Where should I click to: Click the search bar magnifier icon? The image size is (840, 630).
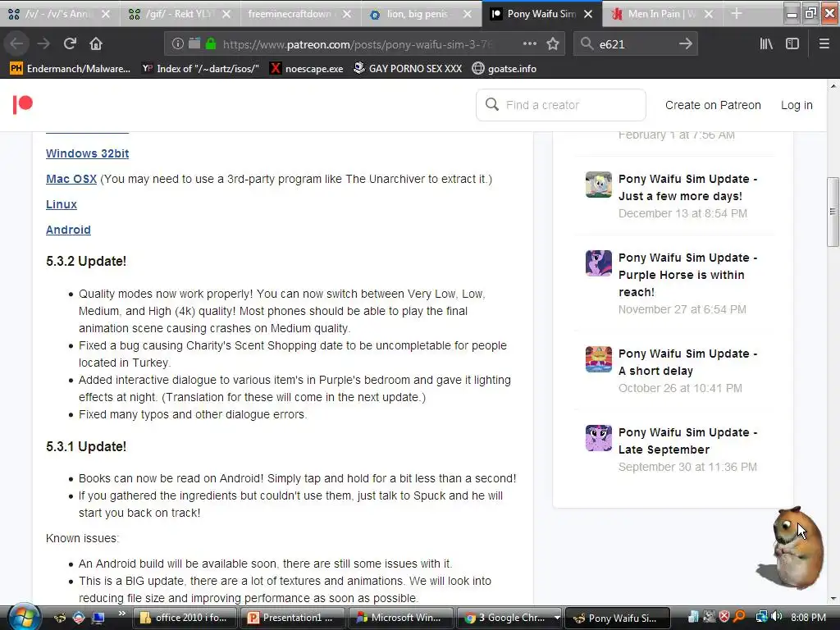click(587, 44)
